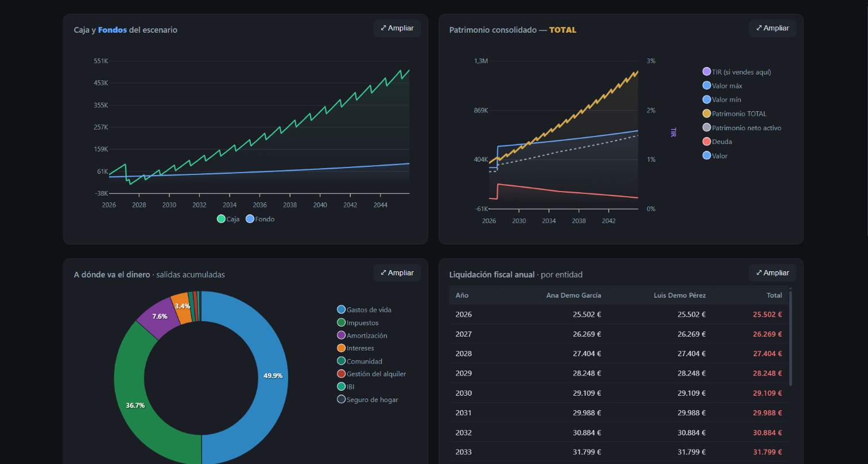Click the Patrimonio neto activo legend dot
The height and width of the screenshot is (464, 868).
(x=707, y=128)
